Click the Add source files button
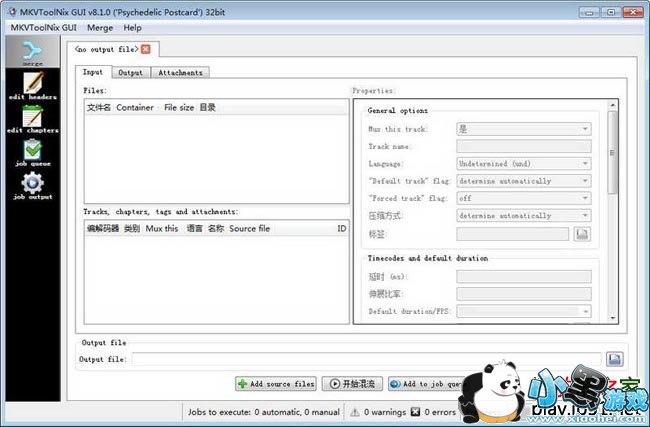 tap(276, 384)
